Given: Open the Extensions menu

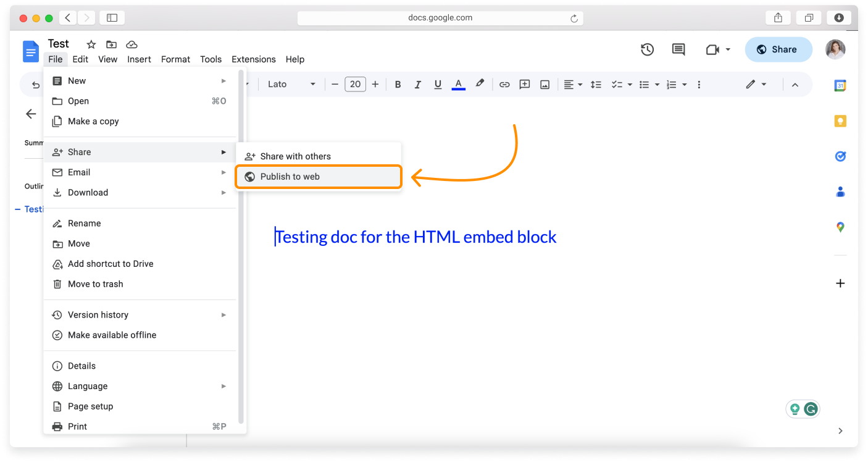Looking at the screenshot, I should (x=253, y=59).
